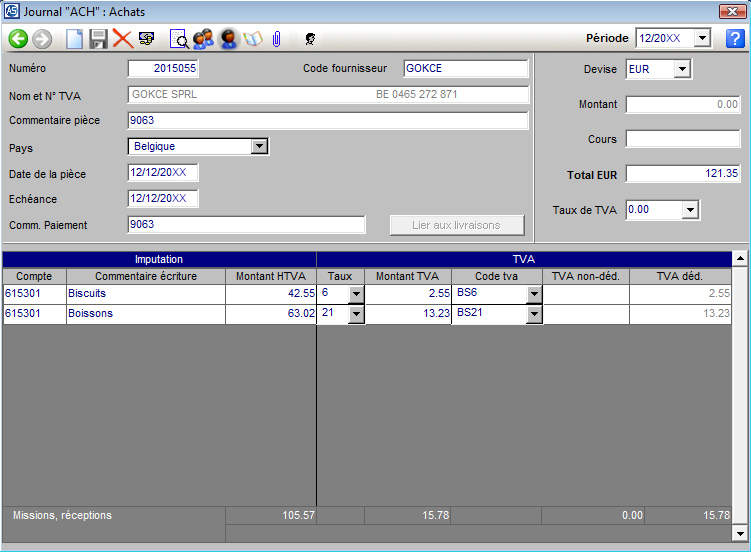
Task: Click the Montant HTVA column header
Action: (270, 276)
